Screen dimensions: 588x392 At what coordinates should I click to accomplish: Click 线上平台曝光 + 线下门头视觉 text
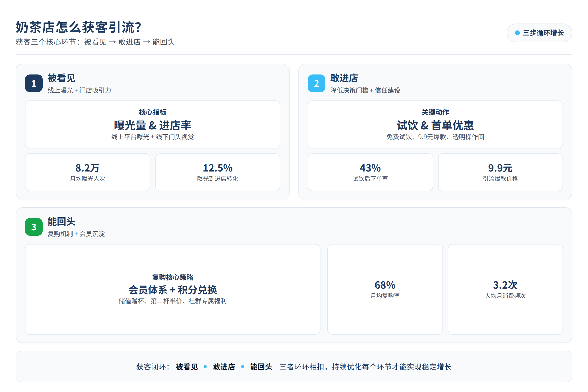pyautogui.click(x=152, y=137)
